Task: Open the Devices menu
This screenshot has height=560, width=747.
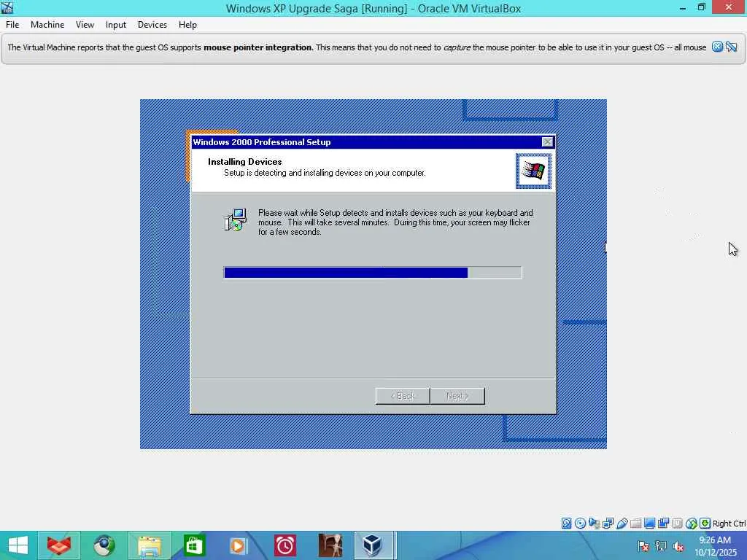Action: click(x=152, y=25)
